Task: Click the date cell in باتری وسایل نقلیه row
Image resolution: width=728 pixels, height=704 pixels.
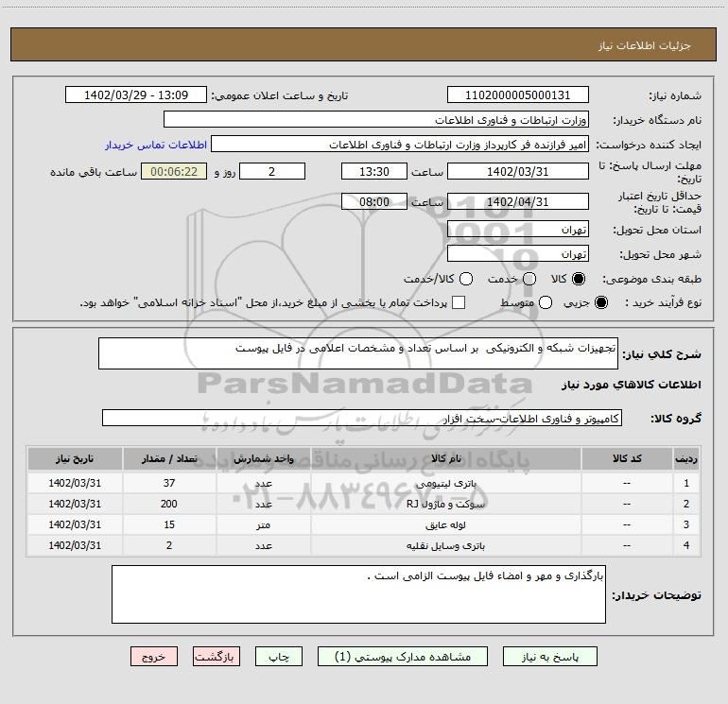Action: click(x=75, y=546)
